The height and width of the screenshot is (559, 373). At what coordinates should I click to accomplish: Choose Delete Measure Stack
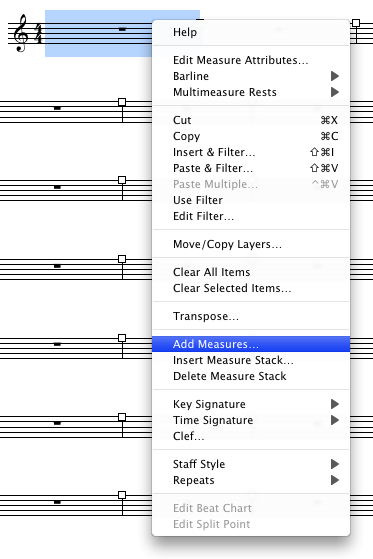pyautogui.click(x=251, y=376)
